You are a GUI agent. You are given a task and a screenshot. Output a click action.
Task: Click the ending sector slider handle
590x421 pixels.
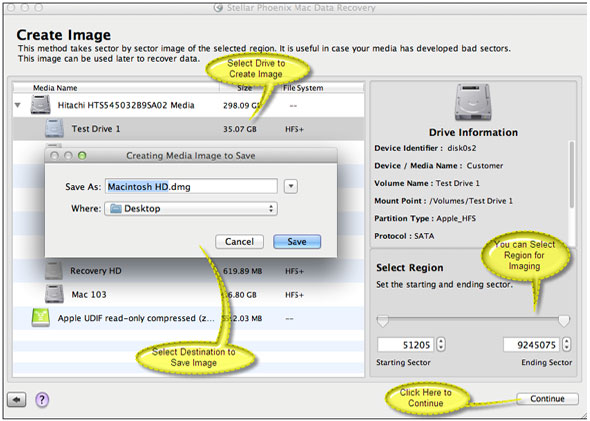click(564, 321)
